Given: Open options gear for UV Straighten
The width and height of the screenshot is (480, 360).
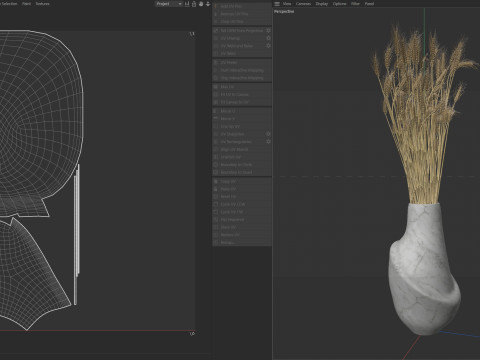Looking at the screenshot, I should 268,134.
